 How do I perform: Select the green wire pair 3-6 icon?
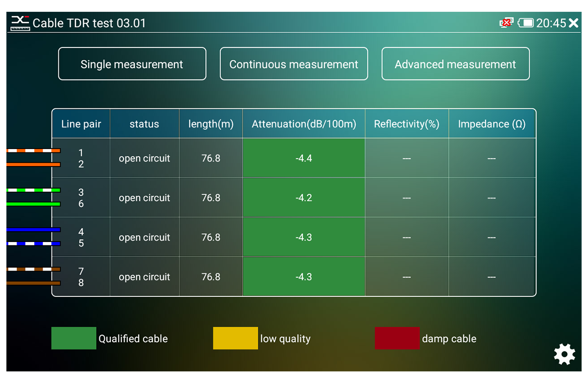[33, 197]
